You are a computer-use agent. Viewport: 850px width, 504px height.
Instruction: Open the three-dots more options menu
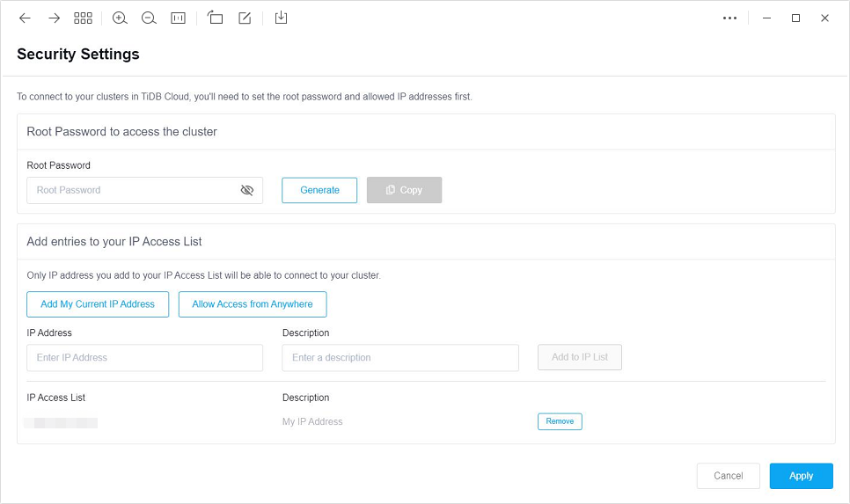click(729, 18)
